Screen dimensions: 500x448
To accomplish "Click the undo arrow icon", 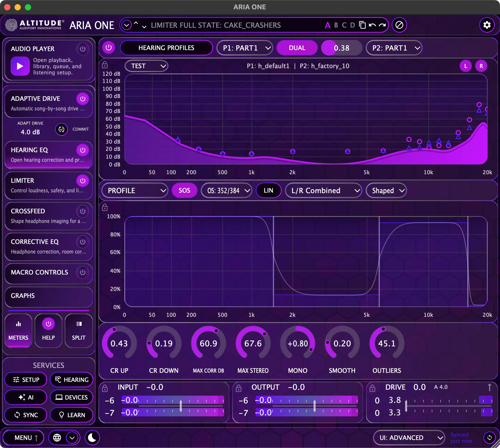I will [372, 25].
